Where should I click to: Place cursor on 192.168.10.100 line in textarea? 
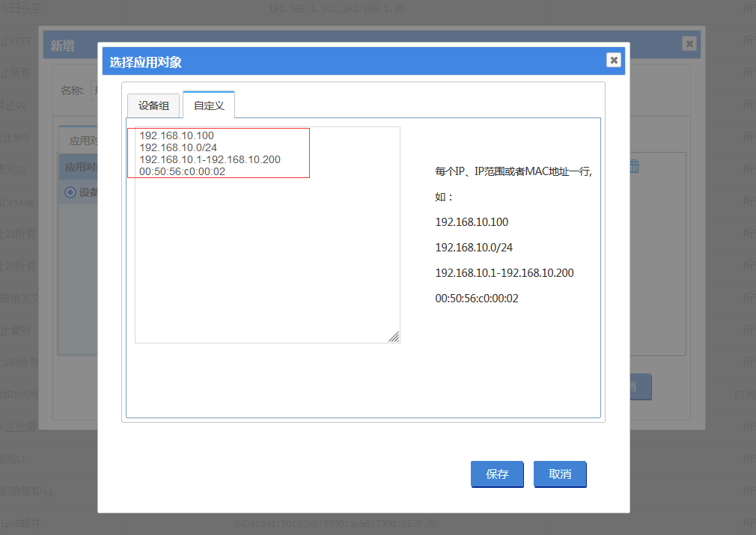coord(177,135)
